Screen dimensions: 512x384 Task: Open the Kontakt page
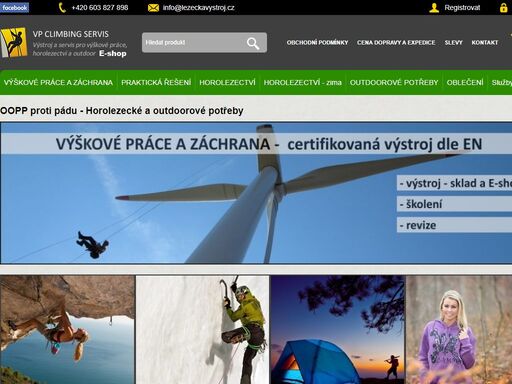tap(485, 43)
